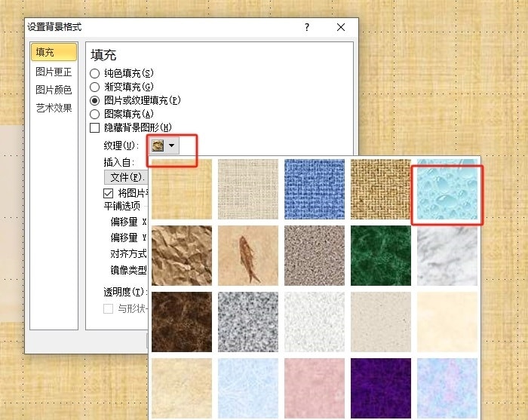
Task: Click the help question mark button
Action: coord(307,27)
